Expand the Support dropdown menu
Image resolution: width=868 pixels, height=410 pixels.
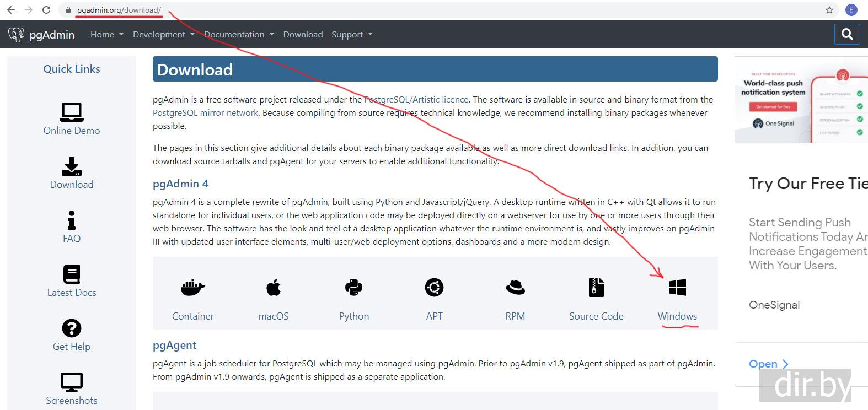click(352, 34)
